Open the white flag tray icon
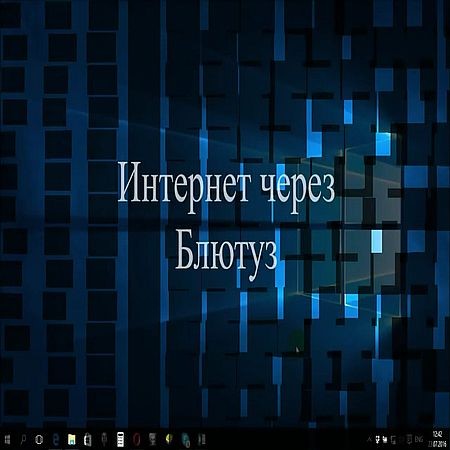Screen dimensions: 450x450 point(385,440)
